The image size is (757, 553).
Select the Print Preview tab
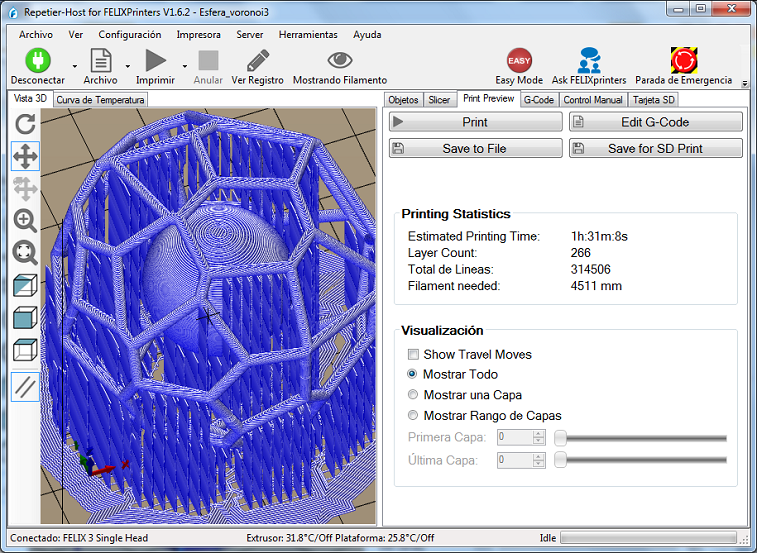pyautogui.click(x=489, y=99)
